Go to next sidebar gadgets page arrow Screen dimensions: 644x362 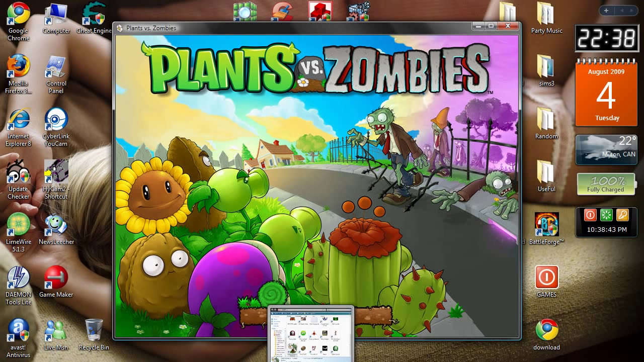632,11
